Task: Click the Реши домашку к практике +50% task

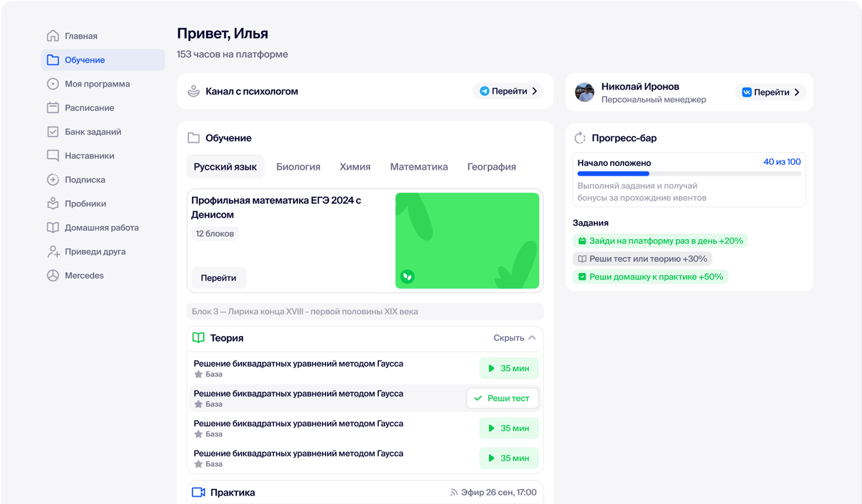Action: click(x=650, y=277)
